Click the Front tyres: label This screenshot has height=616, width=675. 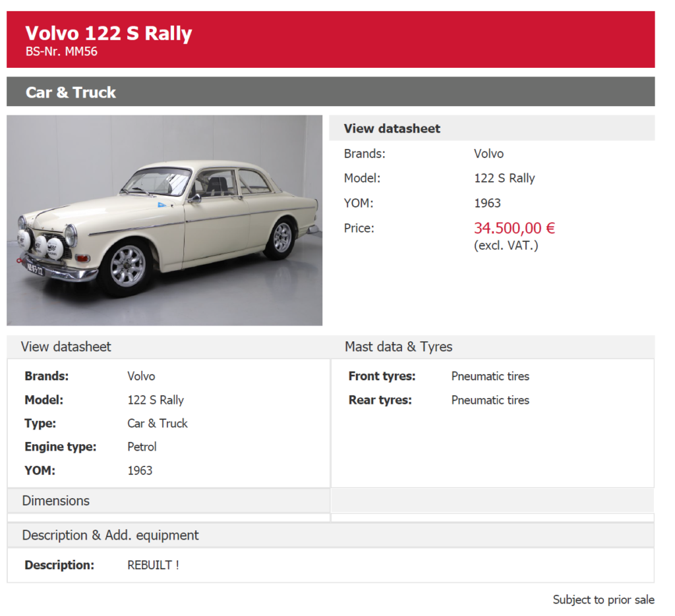[x=382, y=376]
